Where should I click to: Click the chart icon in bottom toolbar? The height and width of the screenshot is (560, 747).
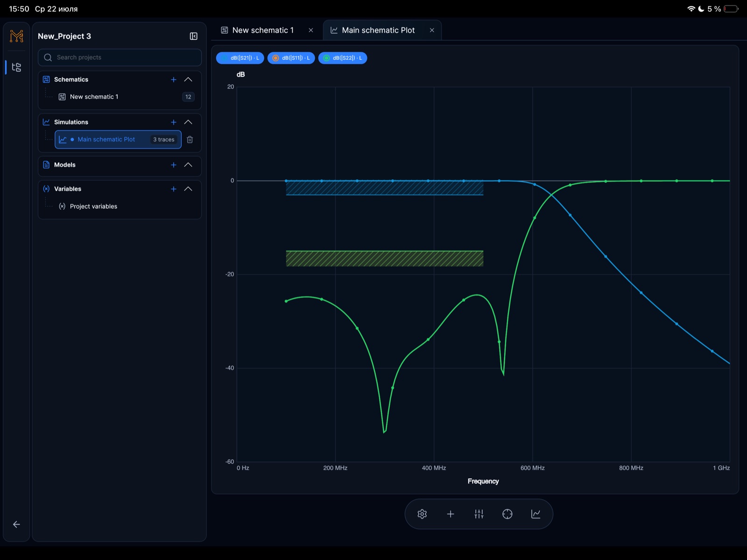(x=536, y=514)
